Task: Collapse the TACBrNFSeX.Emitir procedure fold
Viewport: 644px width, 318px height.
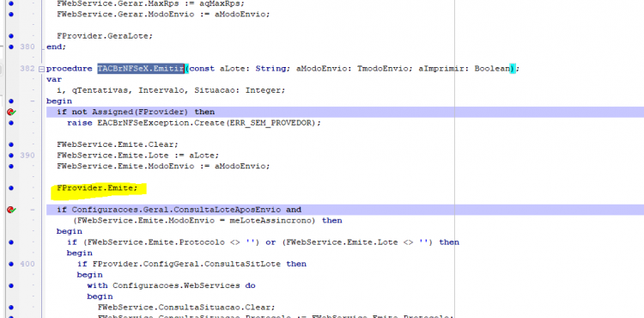Action: click(x=40, y=69)
